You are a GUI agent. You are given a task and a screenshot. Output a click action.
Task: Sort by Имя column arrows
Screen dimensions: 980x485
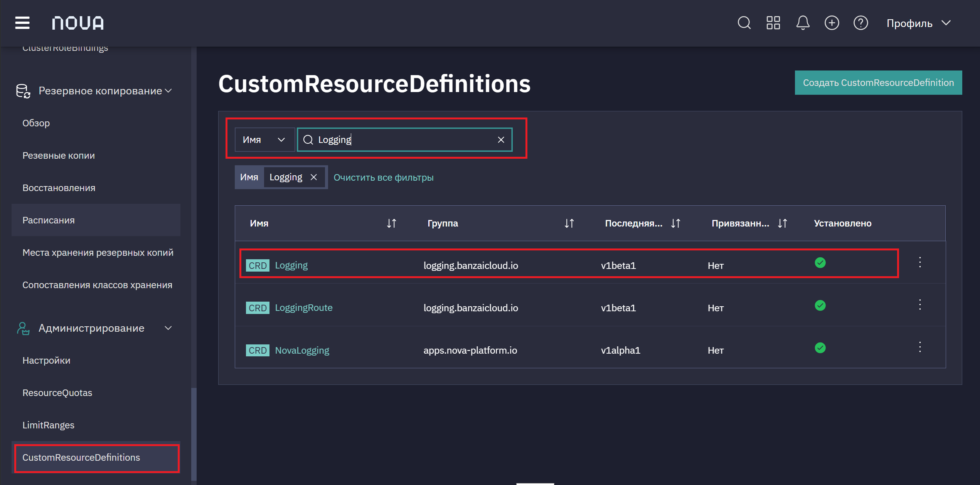coord(391,223)
